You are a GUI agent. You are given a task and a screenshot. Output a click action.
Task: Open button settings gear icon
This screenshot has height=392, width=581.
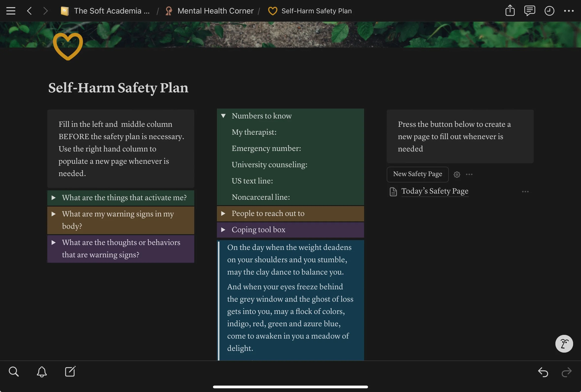coord(457,175)
